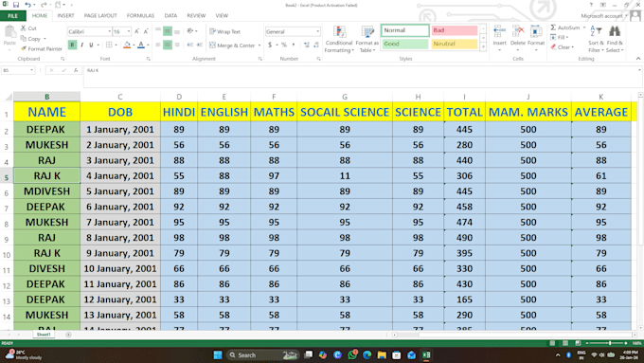Toggle Underline formatting

91,45
